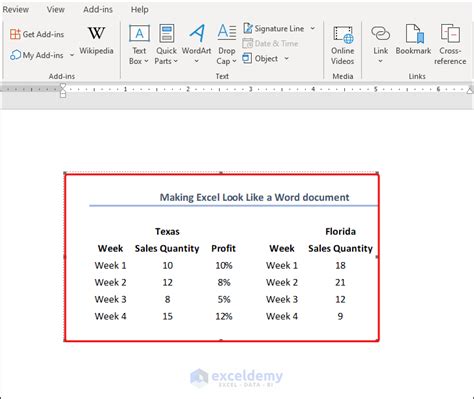This screenshot has height=399, width=474.
Task: Click the right-middle resize handle of embedded object
Action: 377,257
